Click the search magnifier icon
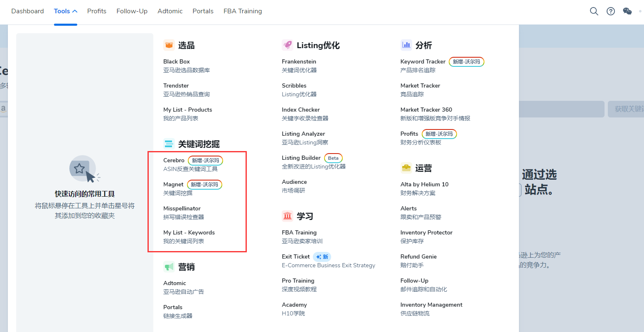This screenshot has height=332, width=644. (594, 11)
